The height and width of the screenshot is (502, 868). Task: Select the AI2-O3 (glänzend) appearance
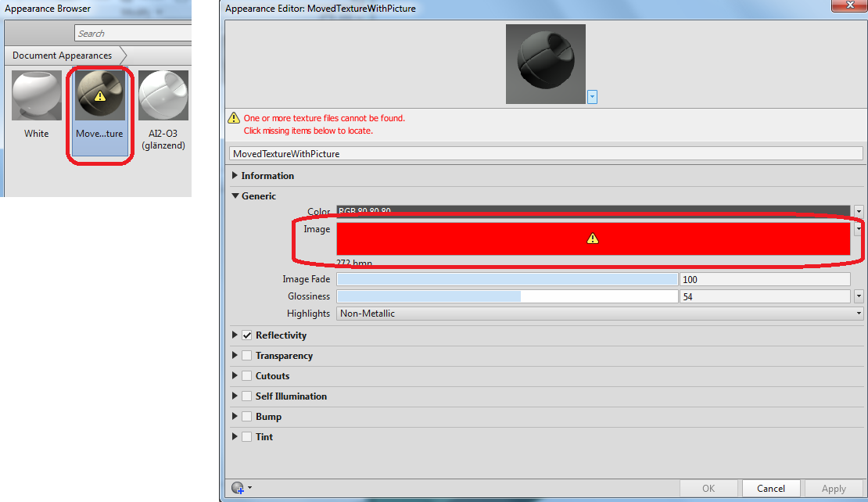[x=163, y=95]
